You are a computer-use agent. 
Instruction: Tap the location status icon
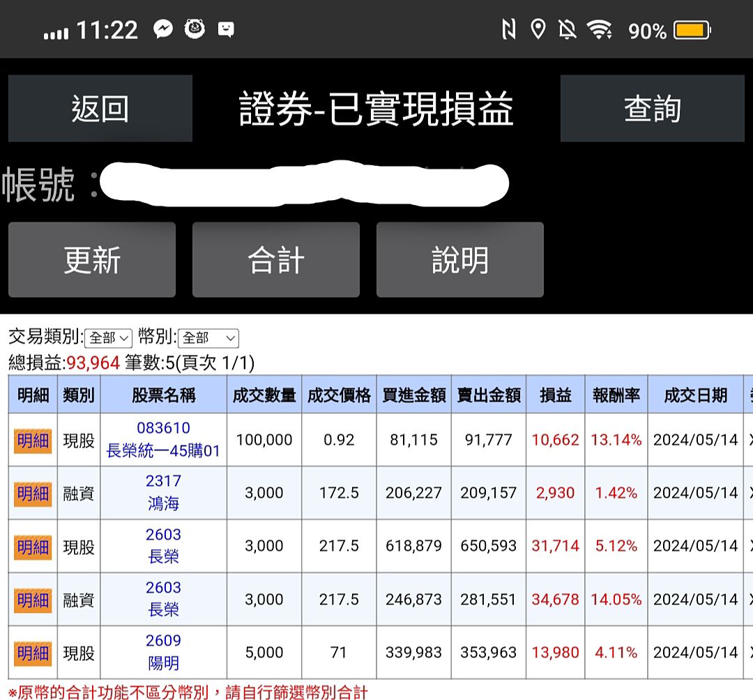coord(538,29)
